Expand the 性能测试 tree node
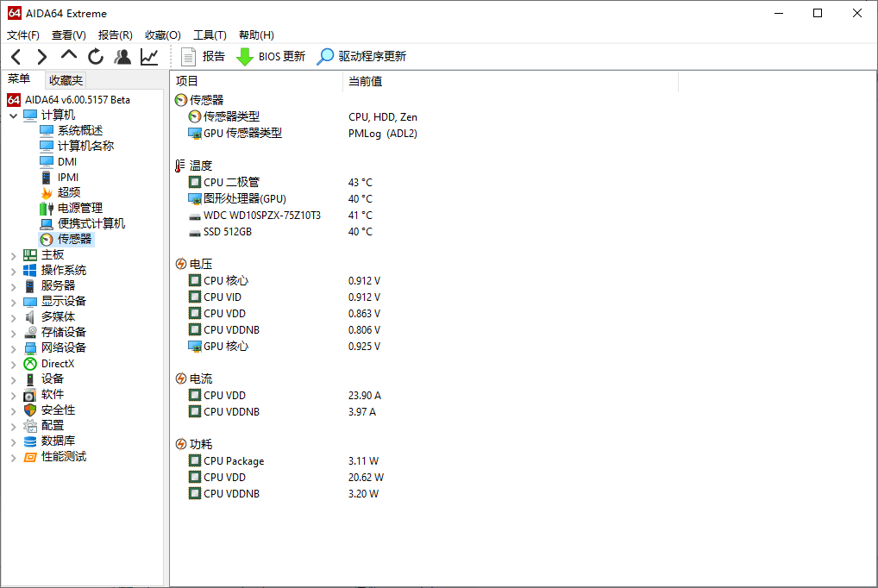This screenshot has height=588, width=878. click(x=14, y=458)
